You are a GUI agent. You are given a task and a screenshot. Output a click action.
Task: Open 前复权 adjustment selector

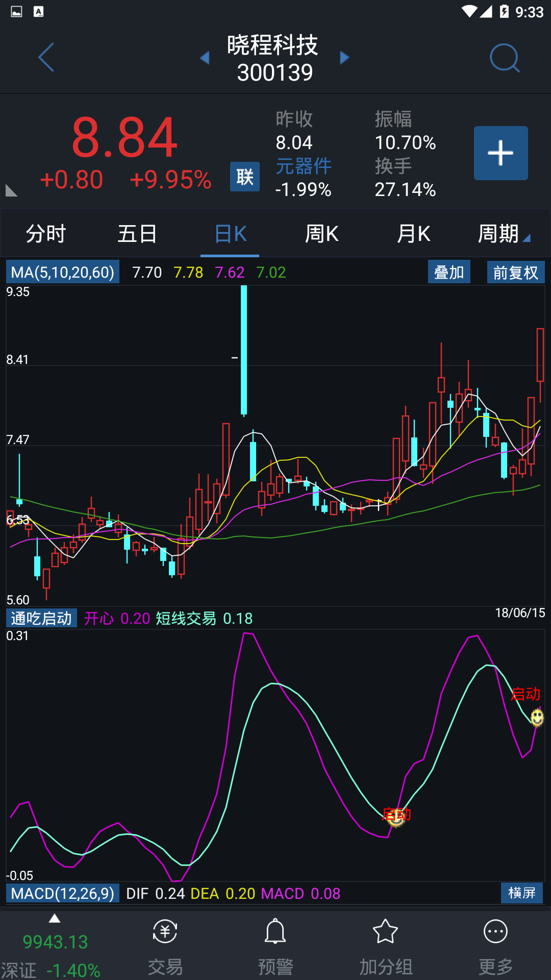(x=516, y=272)
